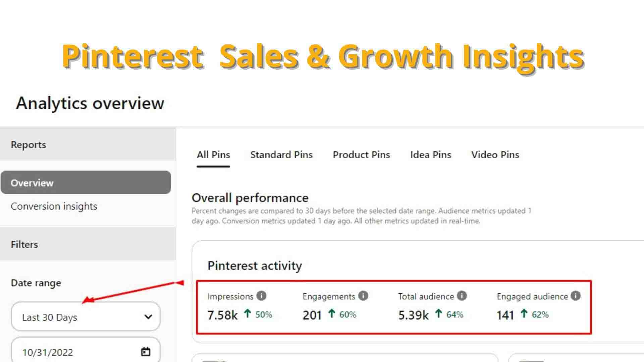Open Conversion insights report
The width and height of the screenshot is (644, 362).
[x=54, y=206]
